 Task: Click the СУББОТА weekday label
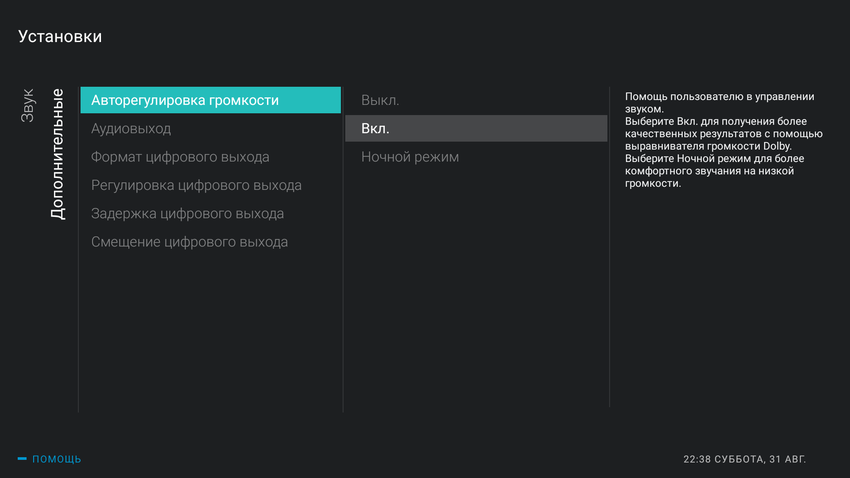[x=739, y=460]
